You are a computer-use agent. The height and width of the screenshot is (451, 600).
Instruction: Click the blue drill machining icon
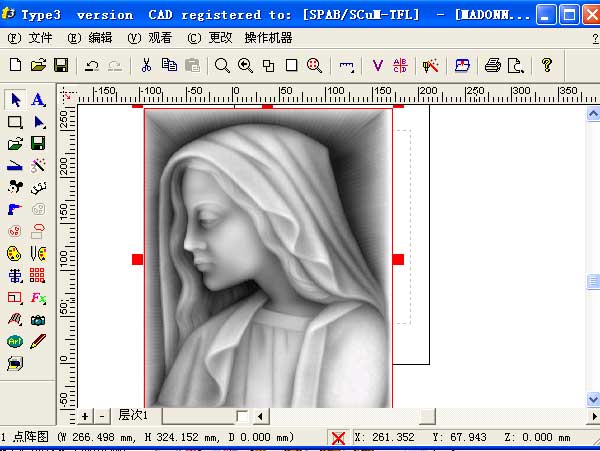[15, 209]
